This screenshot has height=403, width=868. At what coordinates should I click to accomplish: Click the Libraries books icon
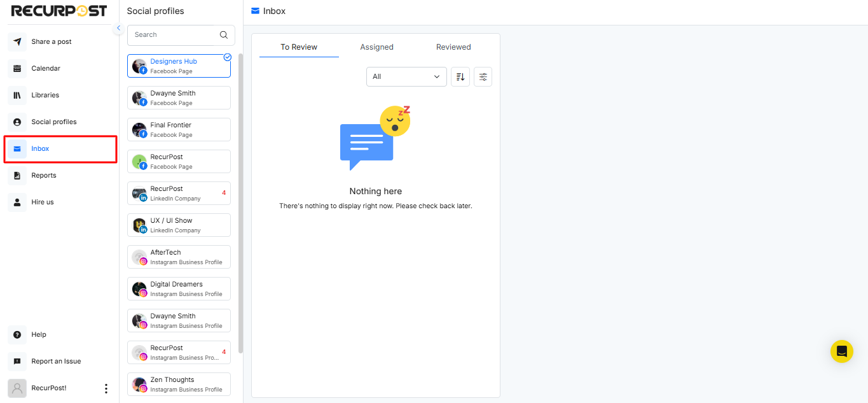click(17, 95)
